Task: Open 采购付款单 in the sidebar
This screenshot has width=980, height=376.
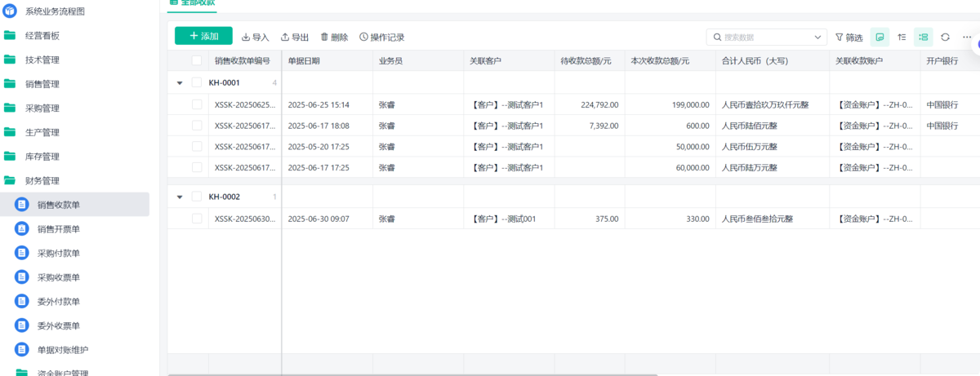Action: point(59,253)
